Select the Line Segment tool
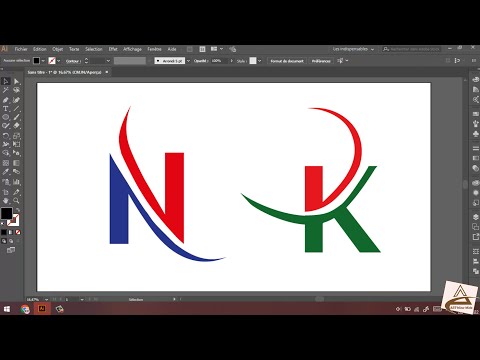This screenshot has height=360, width=480. [16, 109]
